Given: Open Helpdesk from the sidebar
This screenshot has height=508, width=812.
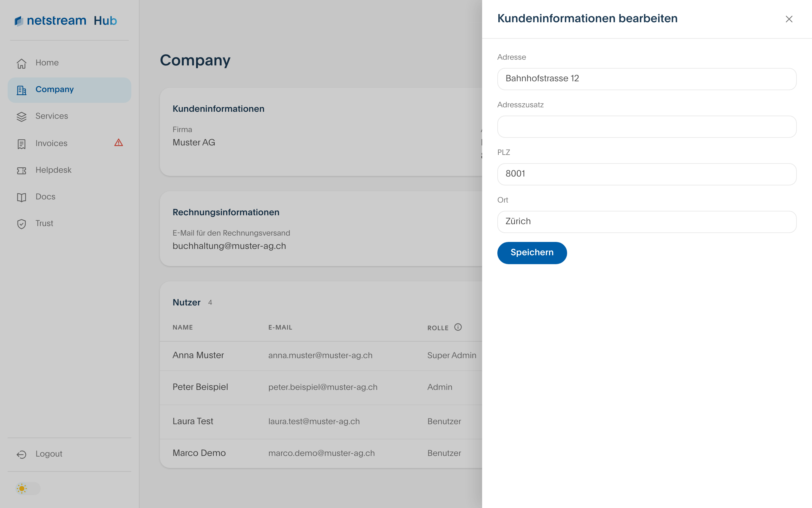Looking at the screenshot, I should [x=69, y=170].
